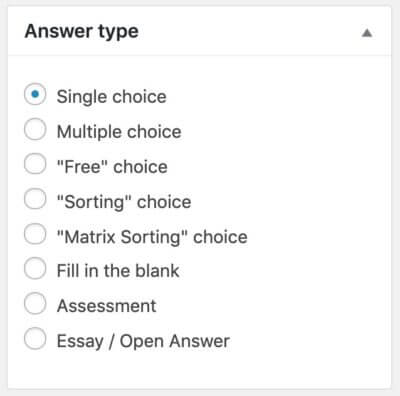Click the blank area below Essay option
The height and width of the screenshot is (396, 400).
199,370
